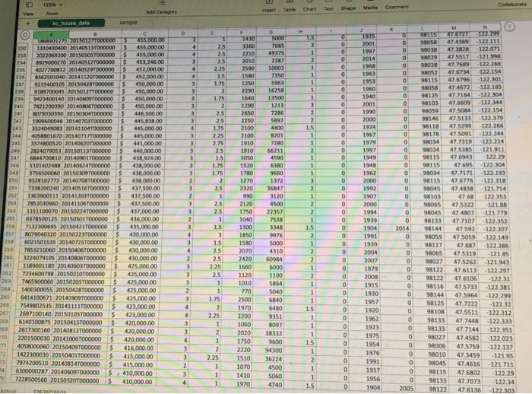Select column F header
Image resolution: width=532 pixels, height=394 pixels.
point(241,33)
